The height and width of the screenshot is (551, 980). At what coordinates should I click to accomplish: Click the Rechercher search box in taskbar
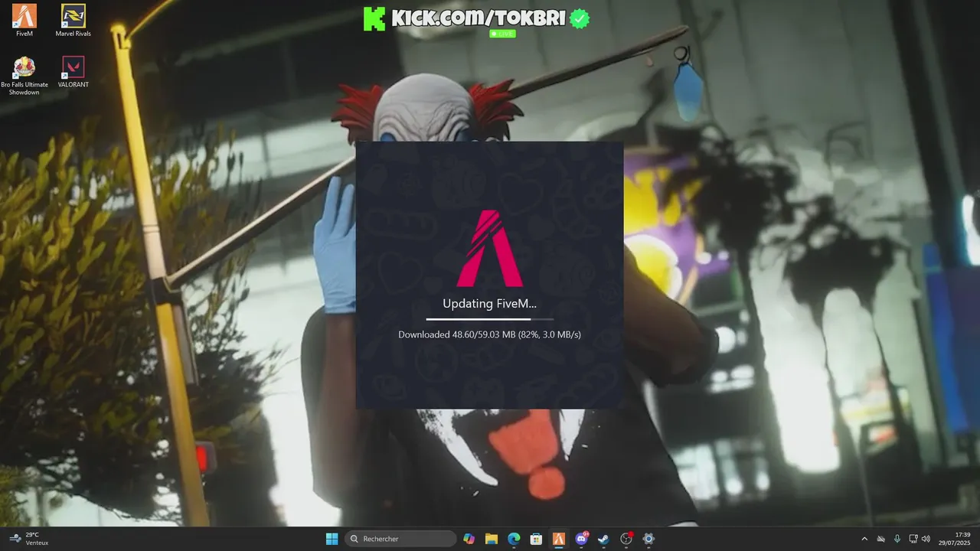[x=400, y=539]
